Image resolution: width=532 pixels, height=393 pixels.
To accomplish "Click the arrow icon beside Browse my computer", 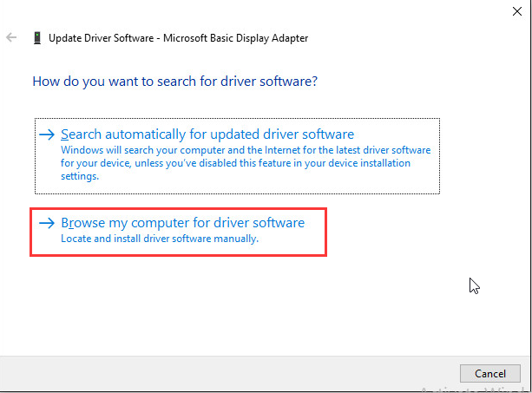I will (48, 224).
